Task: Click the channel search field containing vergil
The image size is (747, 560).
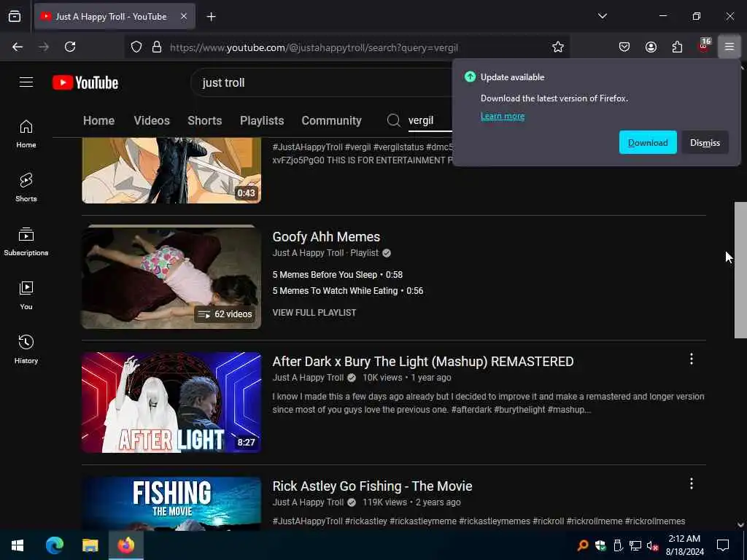Action: click(x=430, y=120)
